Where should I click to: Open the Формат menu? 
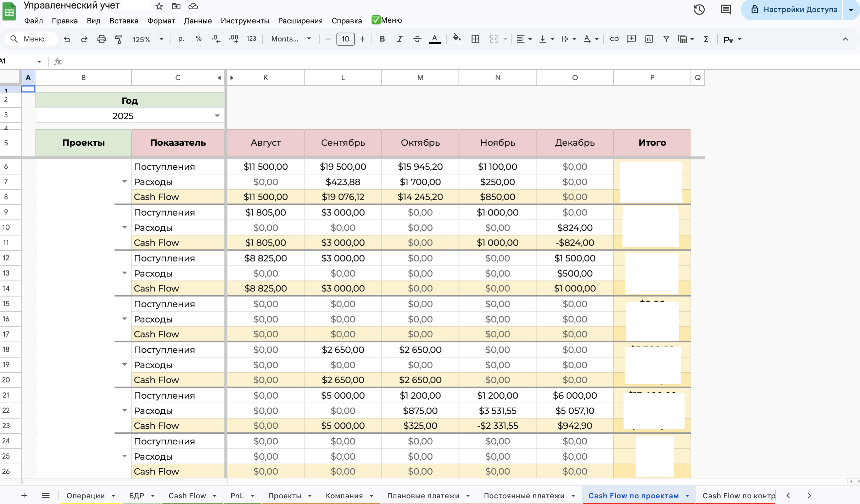pyautogui.click(x=161, y=21)
